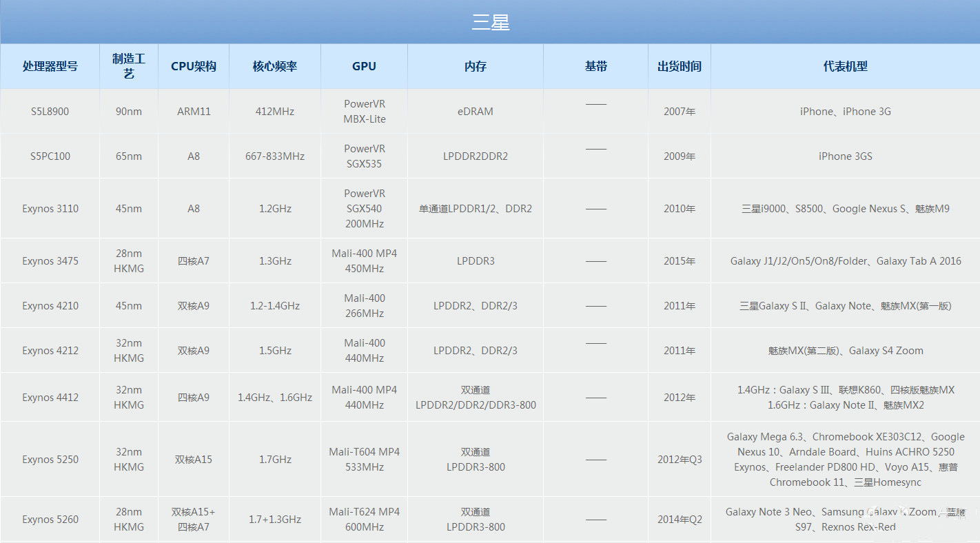
Task: Select the 制造工艺 column header
Action: point(129,66)
